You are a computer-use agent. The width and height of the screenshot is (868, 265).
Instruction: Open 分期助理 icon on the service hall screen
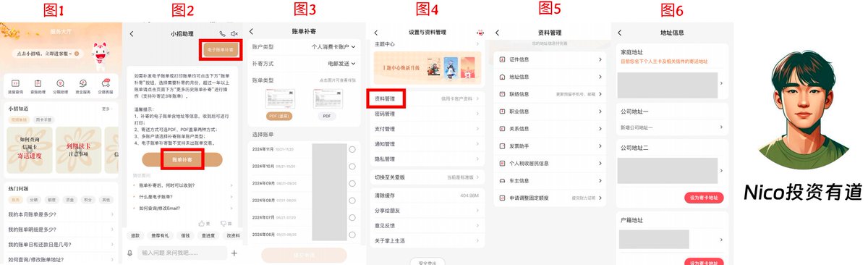point(60,84)
